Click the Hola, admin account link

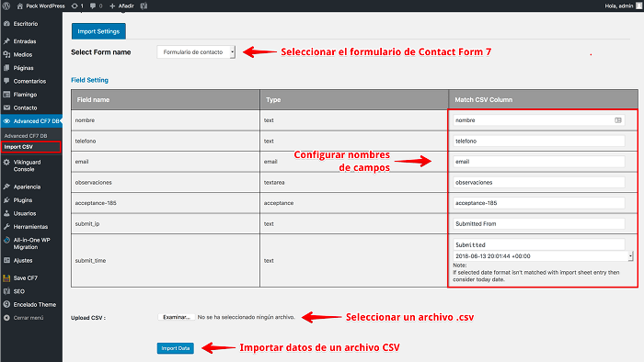[x=618, y=6]
